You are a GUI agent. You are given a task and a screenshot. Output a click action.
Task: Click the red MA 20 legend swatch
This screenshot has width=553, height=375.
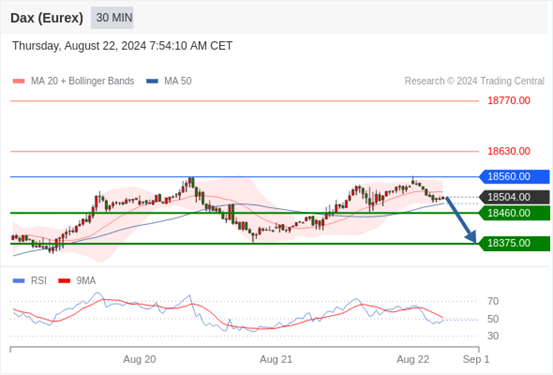click(19, 81)
